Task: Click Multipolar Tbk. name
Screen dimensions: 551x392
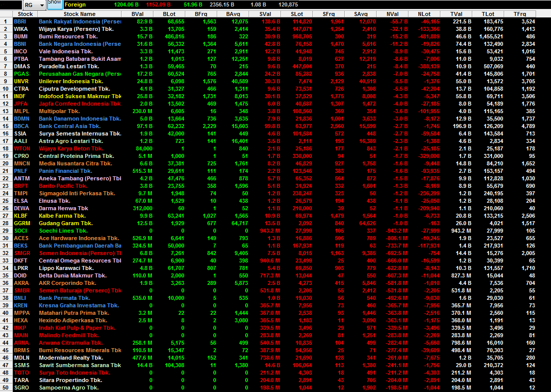Action: point(59,111)
